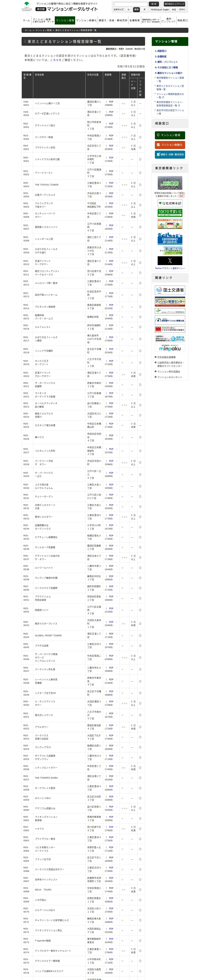Switch language to 中文

(x=174, y=9)
